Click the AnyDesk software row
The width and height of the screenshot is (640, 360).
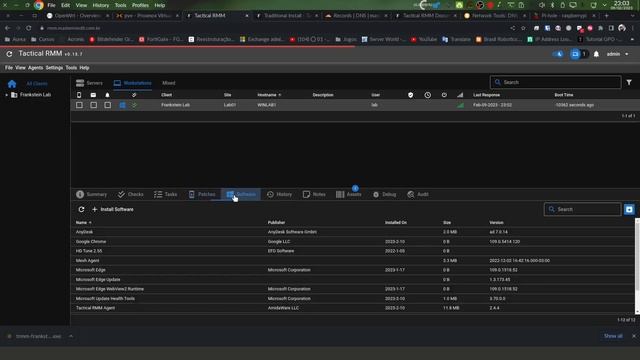[353, 232]
